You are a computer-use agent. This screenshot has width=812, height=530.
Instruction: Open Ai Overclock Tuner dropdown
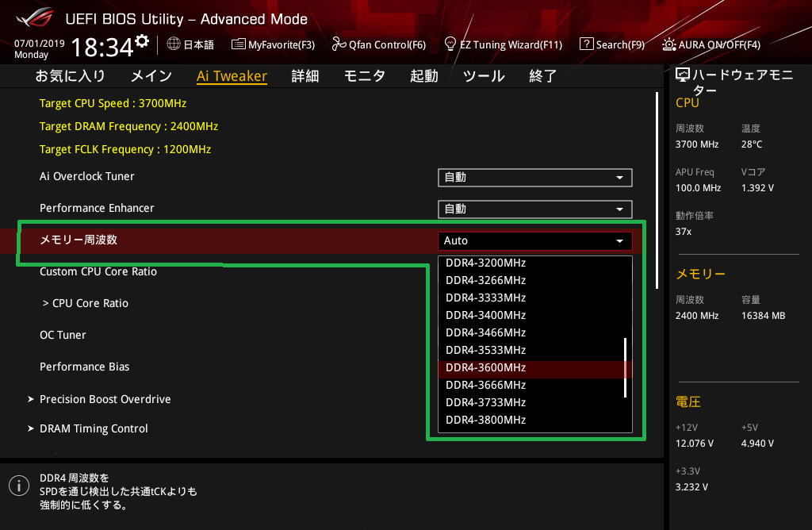[535, 178]
